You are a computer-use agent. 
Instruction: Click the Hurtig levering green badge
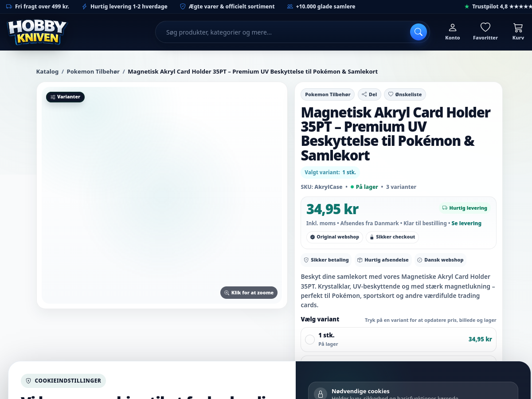(x=465, y=208)
